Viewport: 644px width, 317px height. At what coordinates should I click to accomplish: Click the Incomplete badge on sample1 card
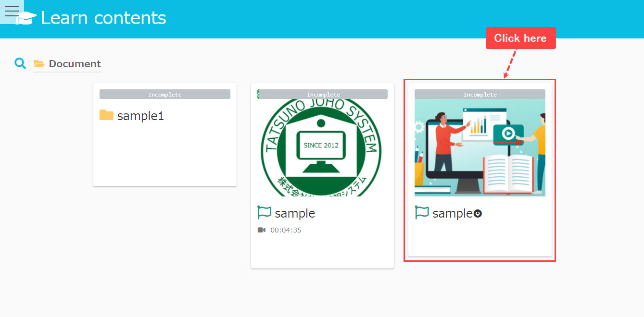pos(165,95)
